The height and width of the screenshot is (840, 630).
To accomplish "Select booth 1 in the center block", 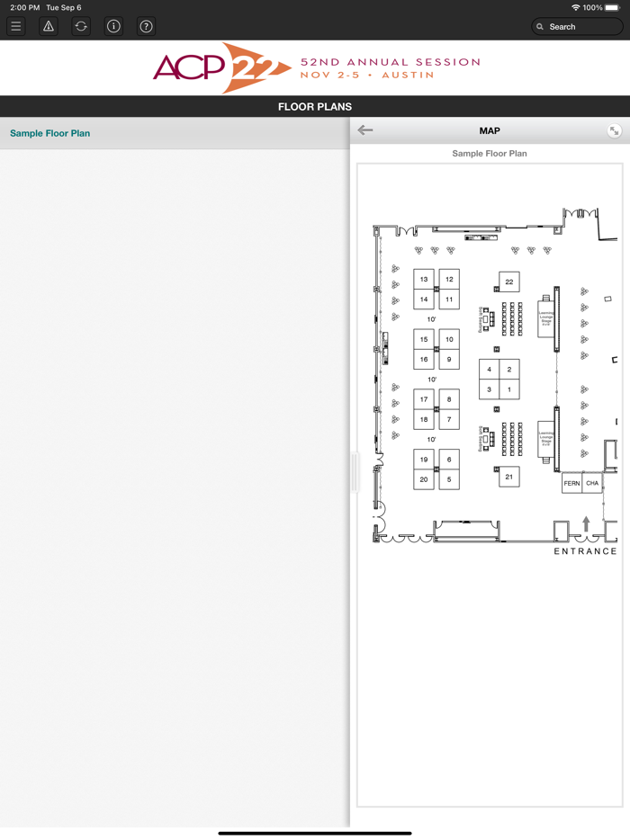I will coord(509,389).
